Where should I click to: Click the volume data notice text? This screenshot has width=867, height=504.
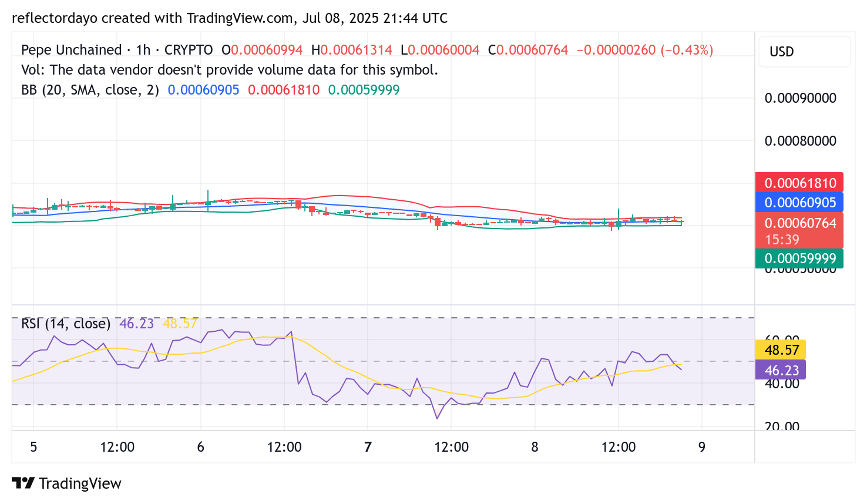[230, 70]
